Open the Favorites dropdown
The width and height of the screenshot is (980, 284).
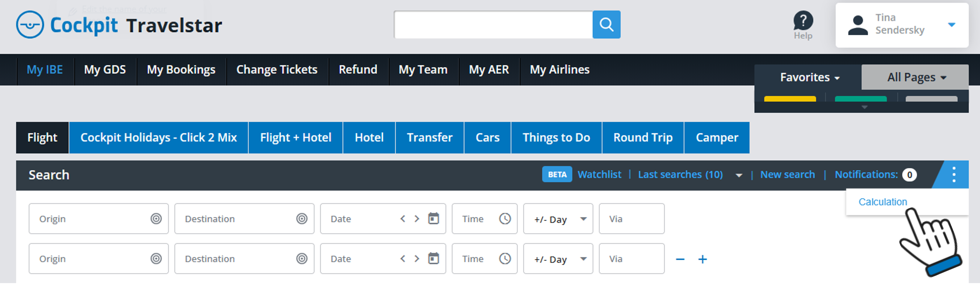click(809, 78)
